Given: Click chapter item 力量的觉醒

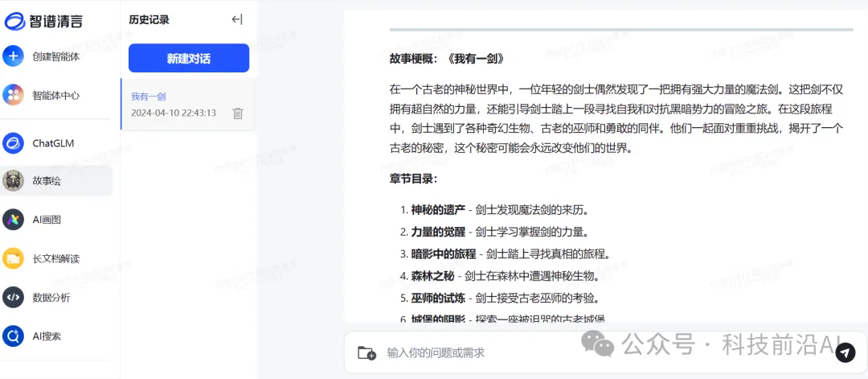Looking at the screenshot, I should [437, 232].
